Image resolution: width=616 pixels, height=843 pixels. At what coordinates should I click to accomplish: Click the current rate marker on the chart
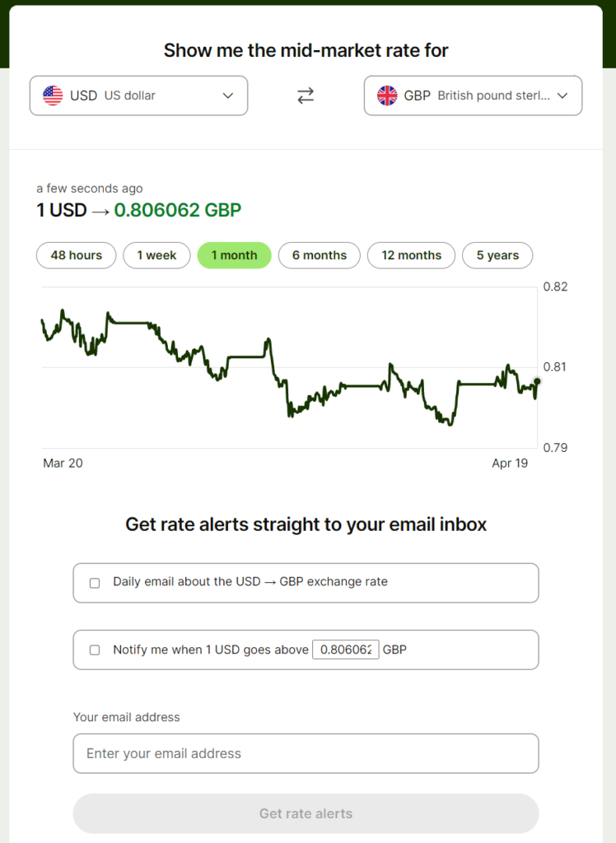click(x=536, y=381)
